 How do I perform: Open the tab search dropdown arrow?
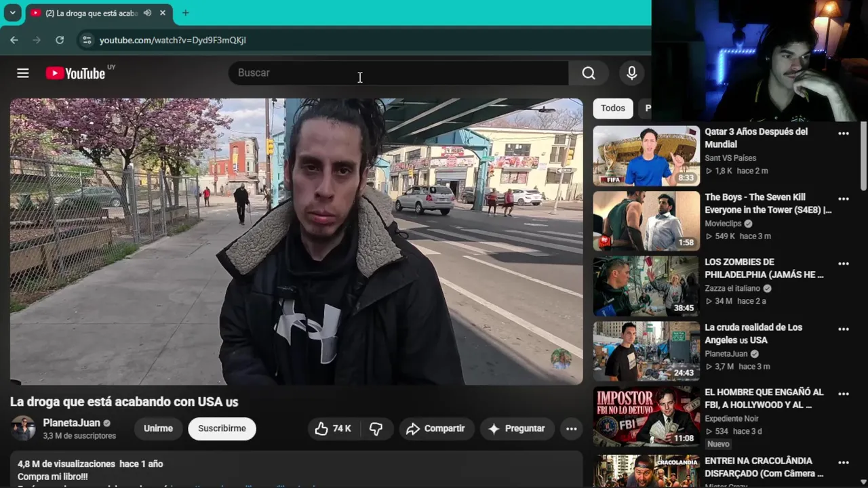(x=12, y=13)
